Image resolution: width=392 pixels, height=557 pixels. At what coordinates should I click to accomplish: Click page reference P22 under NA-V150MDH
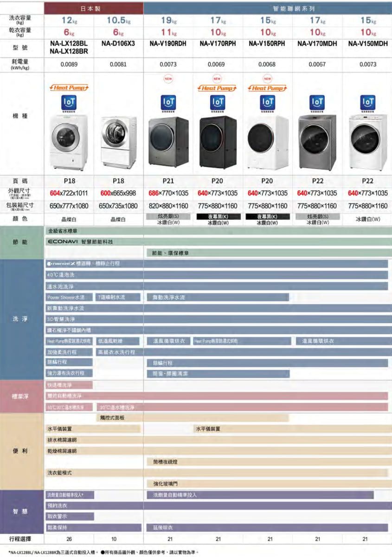pyautogui.click(x=368, y=181)
